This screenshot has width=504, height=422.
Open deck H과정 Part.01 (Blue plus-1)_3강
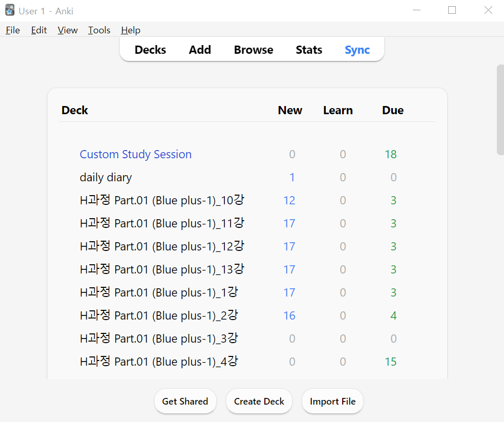click(x=159, y=339)
